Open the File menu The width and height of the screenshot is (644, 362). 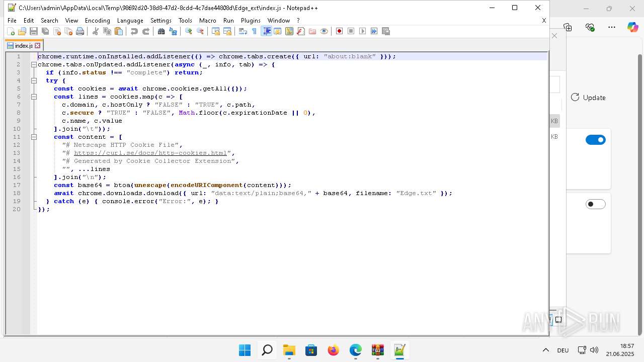coord(12,21)
